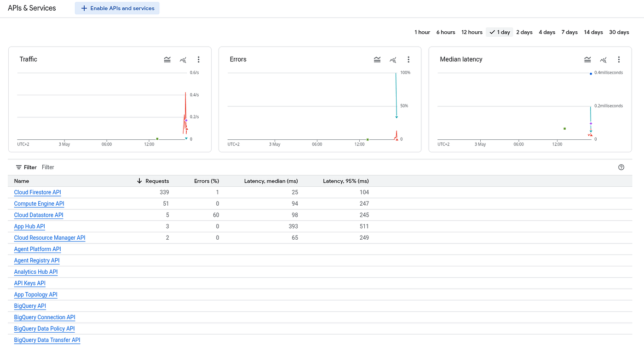Open Analytics Hub API link

coord(36,272)
